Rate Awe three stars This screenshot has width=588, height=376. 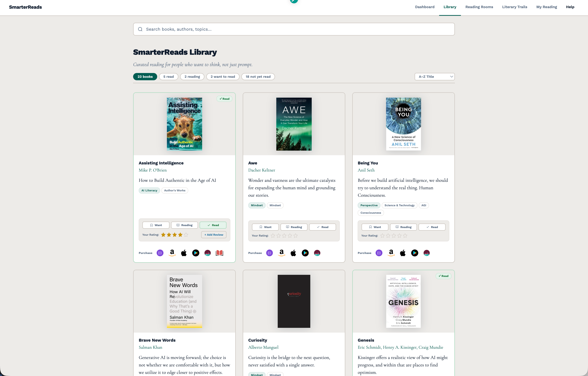(284, 236)
